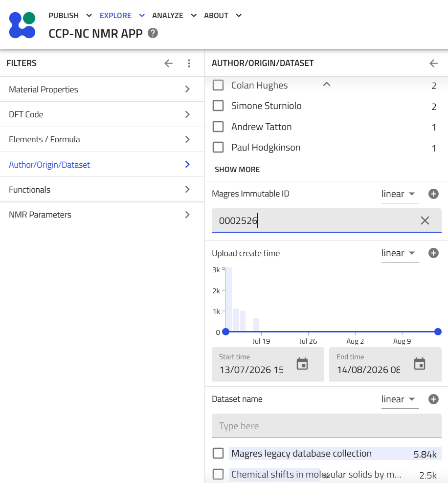Open EXPLORE menu dropdown
This screenshot has width=448, height=483.
(x=122, y=16)
